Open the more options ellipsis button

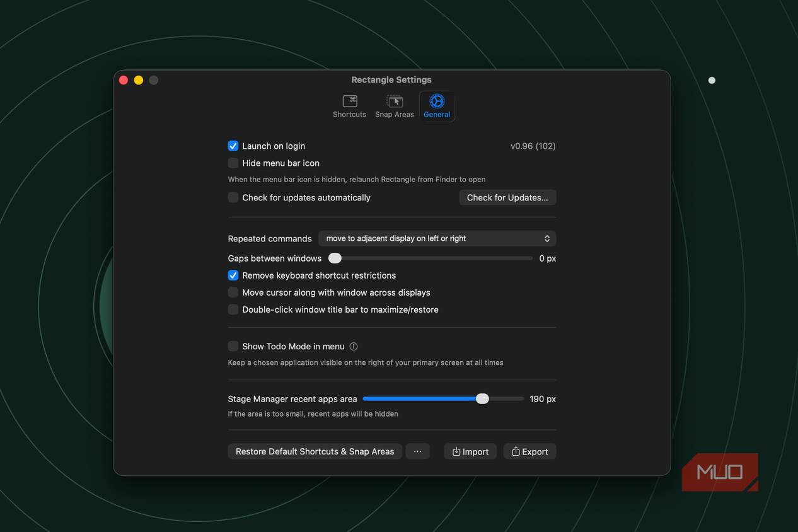tap(417, 452)
